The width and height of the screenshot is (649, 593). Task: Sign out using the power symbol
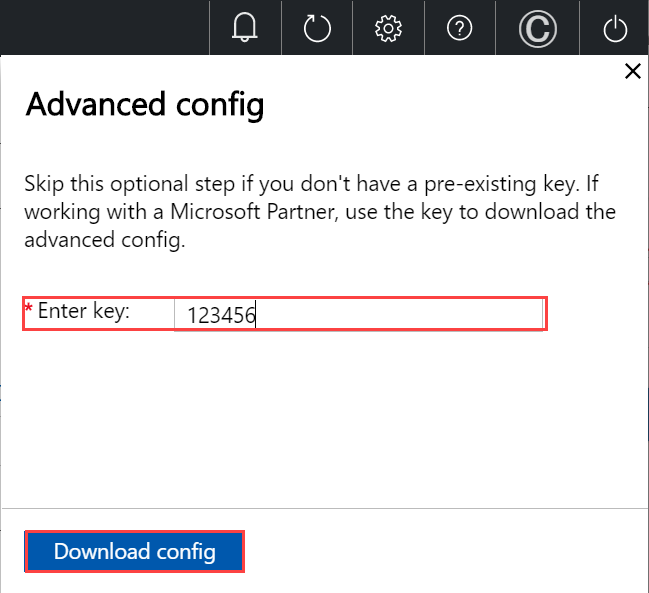coord(615,29)
